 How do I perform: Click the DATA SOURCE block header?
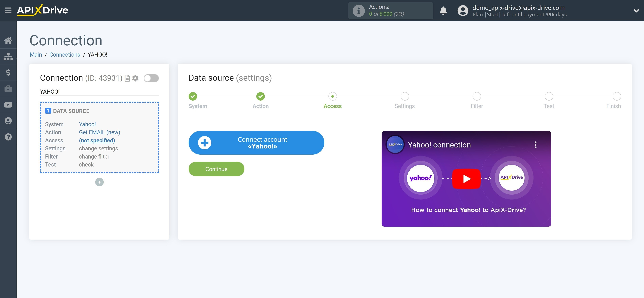click(x=67, y=111)
